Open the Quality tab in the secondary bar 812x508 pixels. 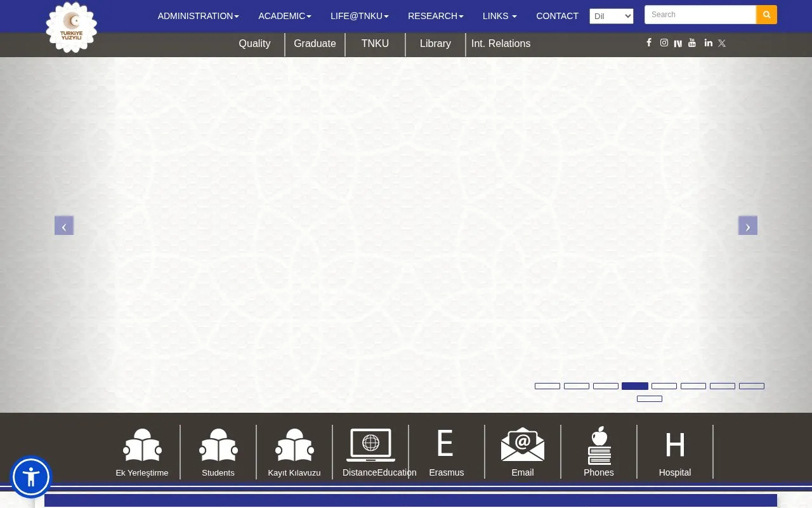[254, 43]
